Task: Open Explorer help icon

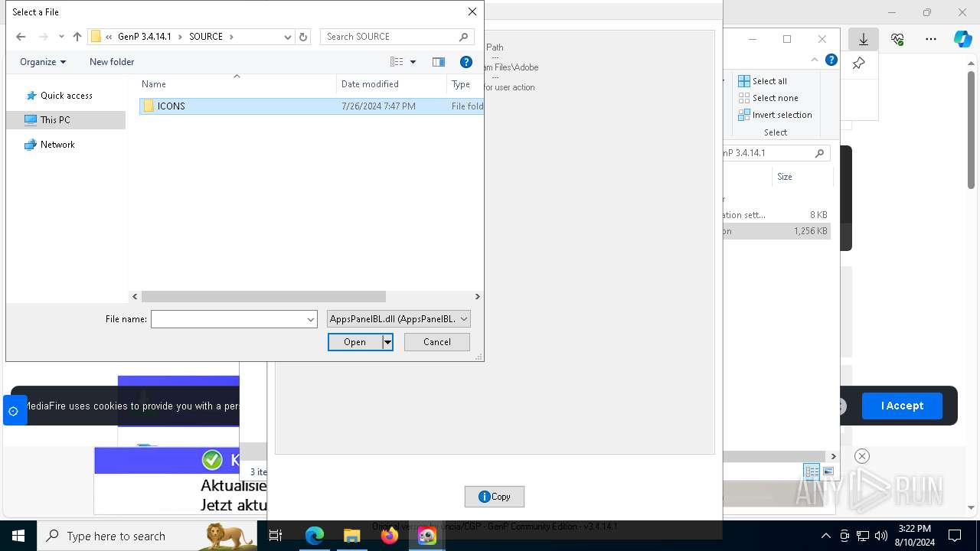Action: click(831, 60)
